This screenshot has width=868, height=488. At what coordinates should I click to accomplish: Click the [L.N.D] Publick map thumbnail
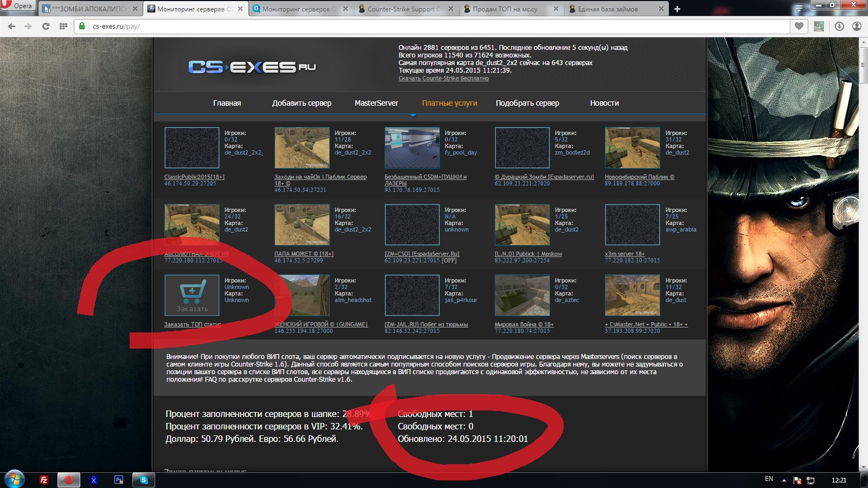click(x=522, y=225)
